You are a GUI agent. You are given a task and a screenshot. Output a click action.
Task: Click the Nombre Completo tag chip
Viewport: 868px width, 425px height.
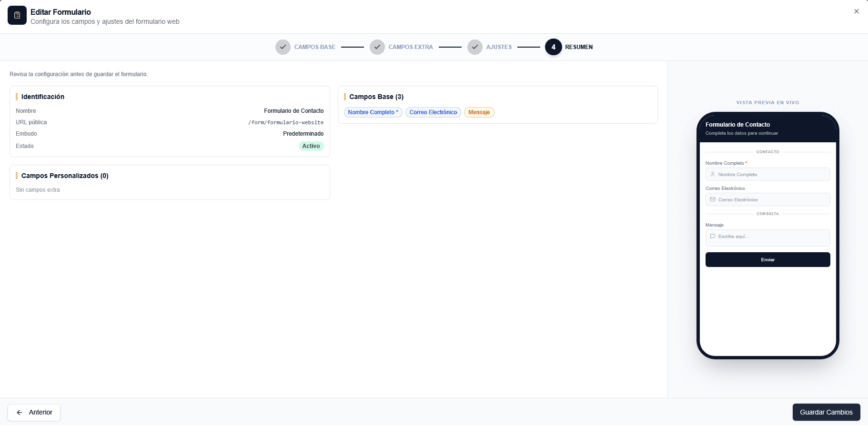(x=373, y=112)
